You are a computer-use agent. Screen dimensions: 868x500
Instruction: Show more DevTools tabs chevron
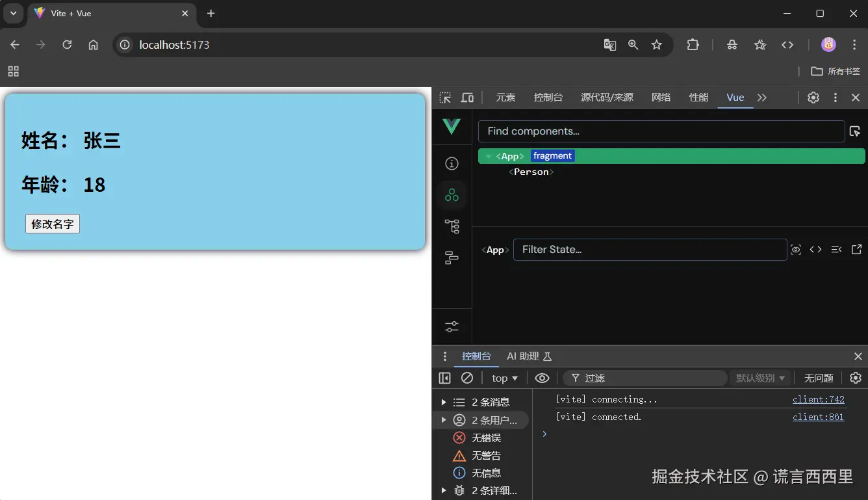(x=762, y=98)
